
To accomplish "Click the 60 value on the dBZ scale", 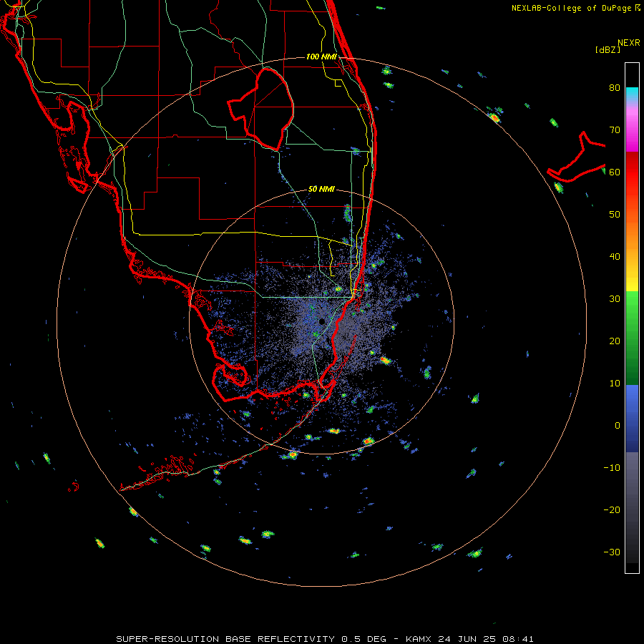I will click(x=615, y=172).
